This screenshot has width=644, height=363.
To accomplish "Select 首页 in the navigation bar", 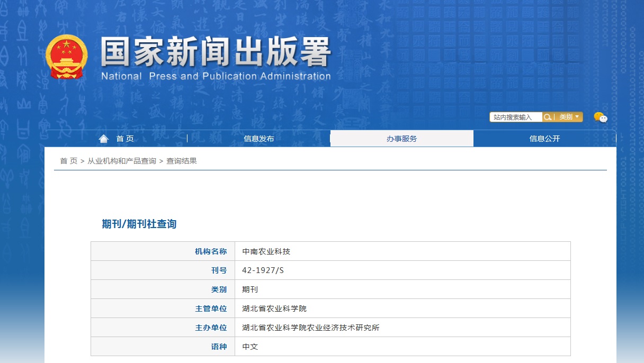I will pyautogui.click(x=125, y=138).
